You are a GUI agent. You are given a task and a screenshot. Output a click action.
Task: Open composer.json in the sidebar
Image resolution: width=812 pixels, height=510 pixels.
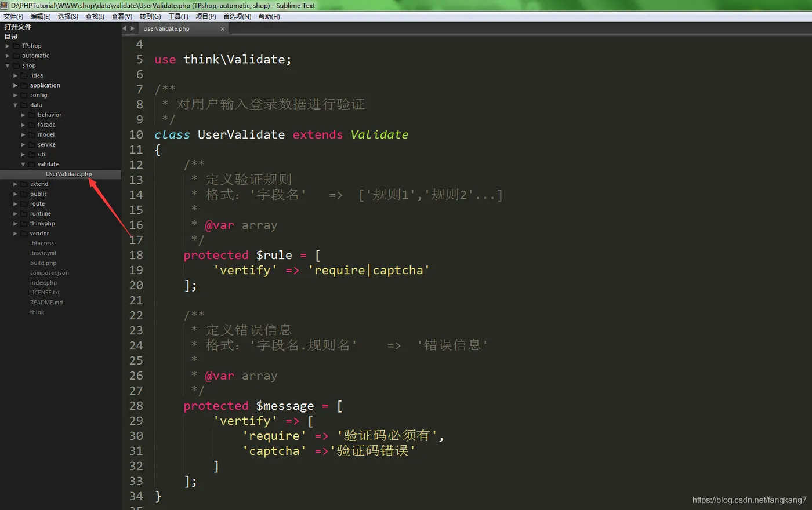[49, 273]
